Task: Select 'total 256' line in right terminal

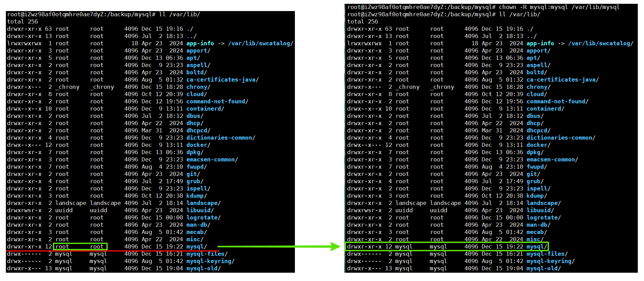Action: click(x=363, y=22)
